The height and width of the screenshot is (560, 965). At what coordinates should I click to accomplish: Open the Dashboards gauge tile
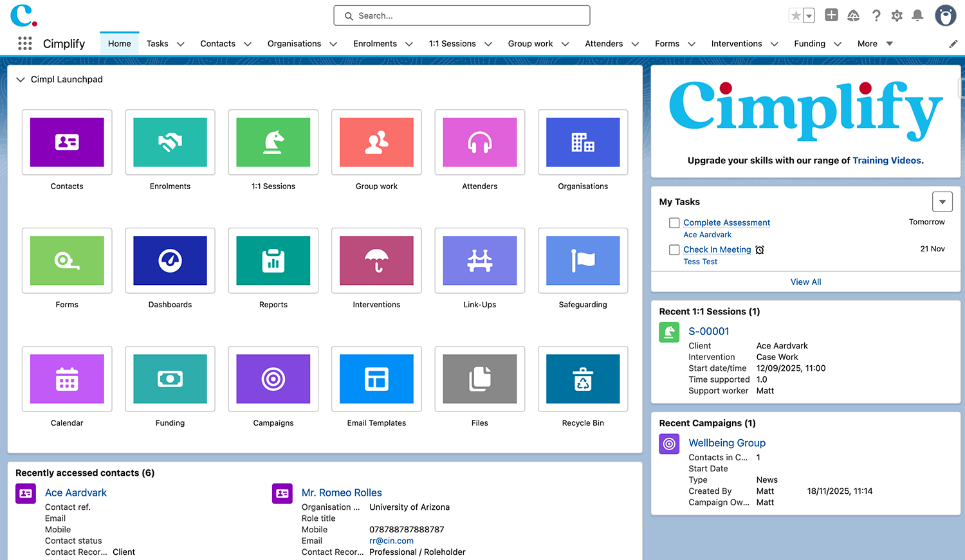pyautogui.click(x=170, y=260)
